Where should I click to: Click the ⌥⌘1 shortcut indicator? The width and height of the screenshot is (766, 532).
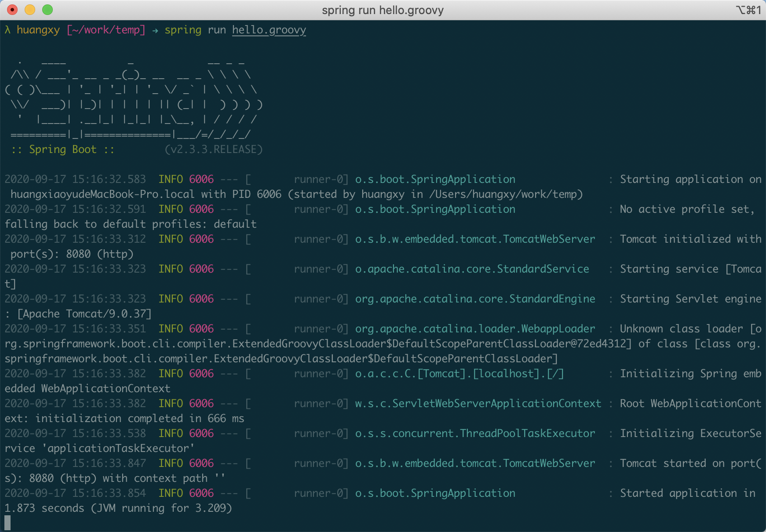[748, 10]
